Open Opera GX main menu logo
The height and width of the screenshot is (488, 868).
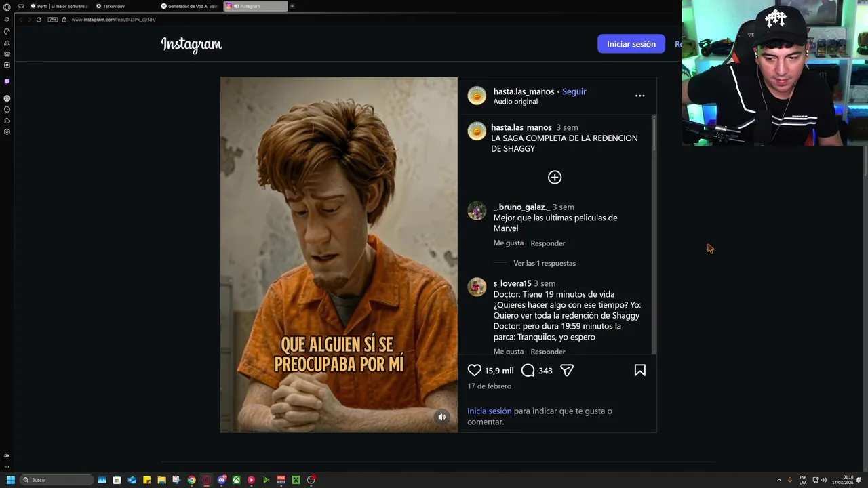click(x=7, y=7)
